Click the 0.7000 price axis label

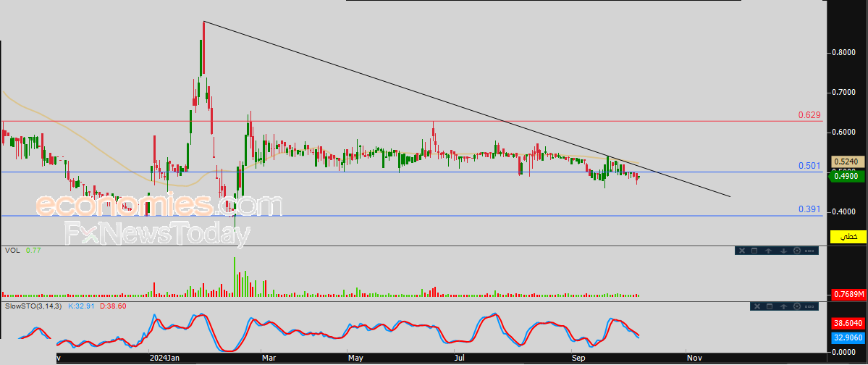[844, 92]
